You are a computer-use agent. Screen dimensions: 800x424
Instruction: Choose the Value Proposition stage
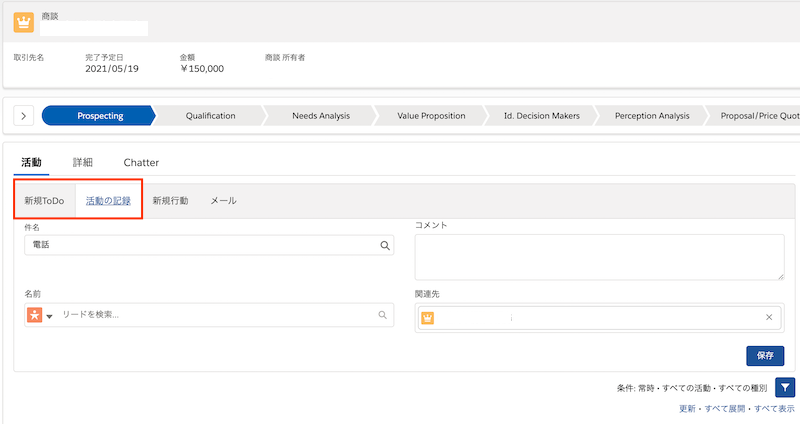pos(431,116)
